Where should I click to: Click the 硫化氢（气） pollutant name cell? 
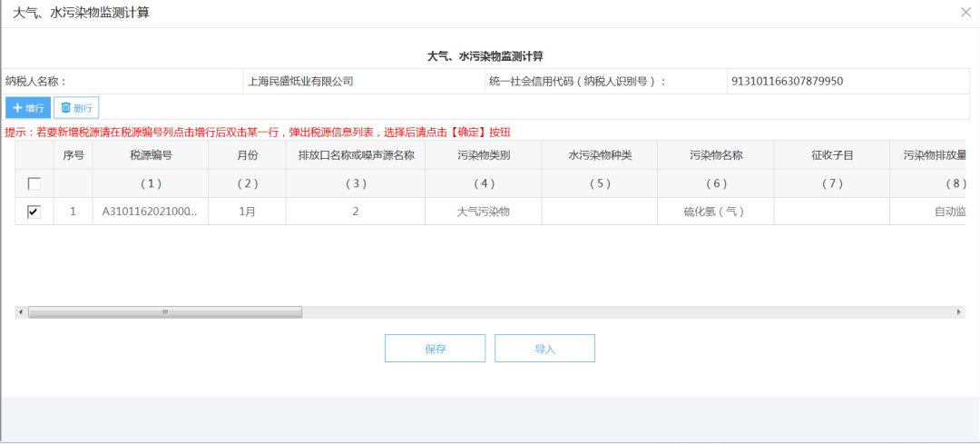(x=716, y=212)
